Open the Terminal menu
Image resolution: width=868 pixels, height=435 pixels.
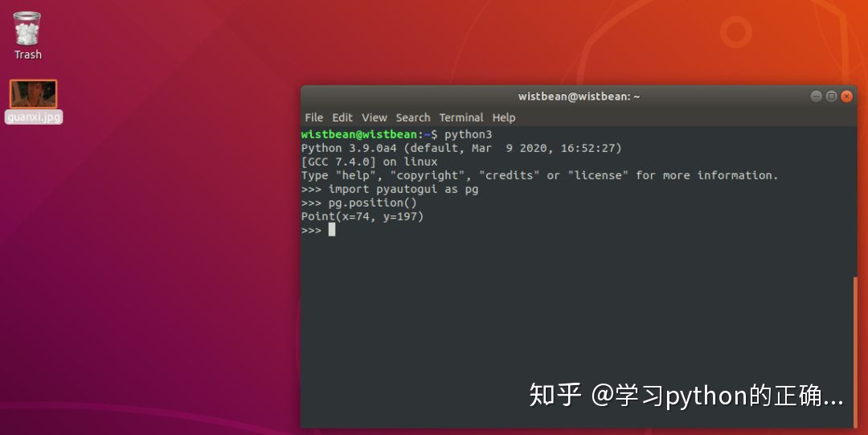[x=461, y=117]
